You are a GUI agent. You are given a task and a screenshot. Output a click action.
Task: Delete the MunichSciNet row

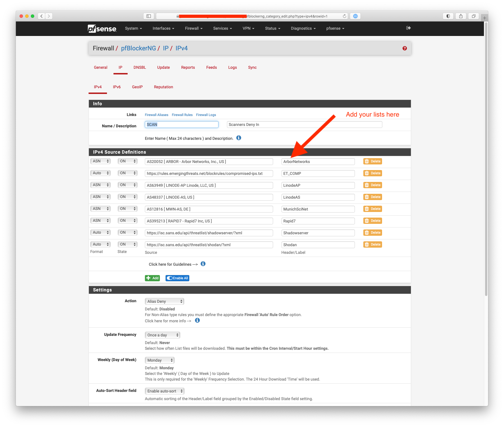click(373, 209)
